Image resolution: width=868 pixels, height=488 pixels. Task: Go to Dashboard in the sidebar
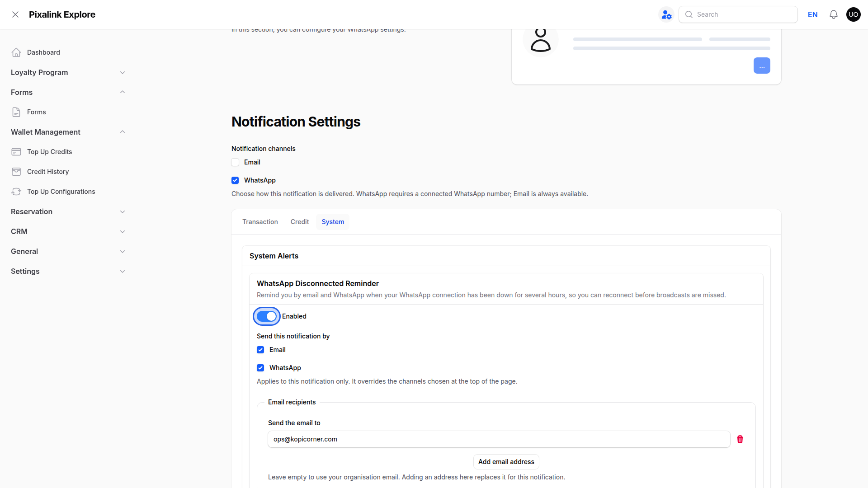point(68,52)
